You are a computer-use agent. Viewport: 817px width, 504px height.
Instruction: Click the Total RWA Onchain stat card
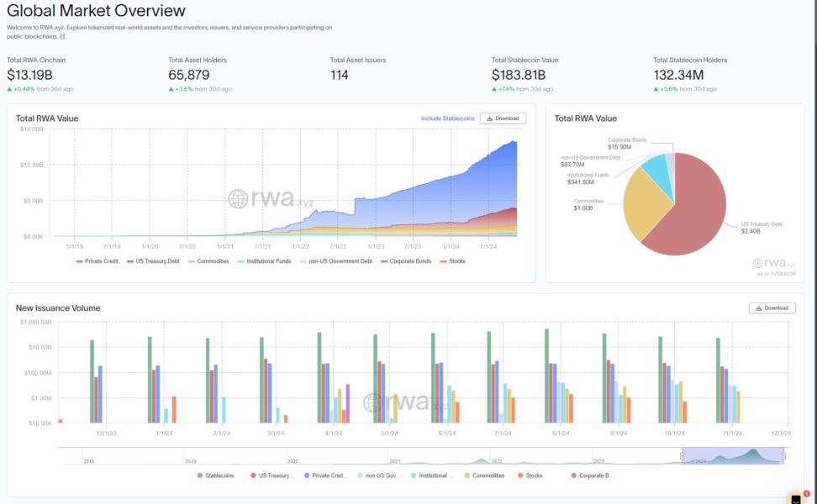coord(50,71)
